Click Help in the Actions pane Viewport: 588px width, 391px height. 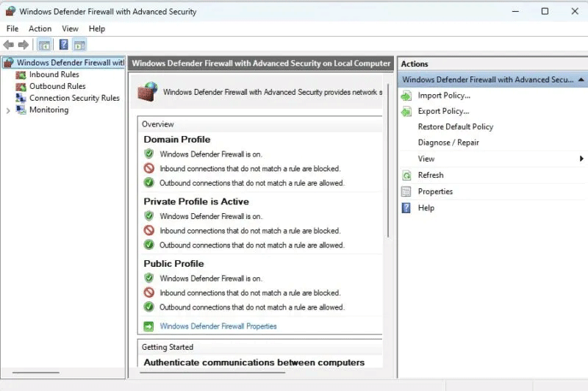click(x=426, y=208)
